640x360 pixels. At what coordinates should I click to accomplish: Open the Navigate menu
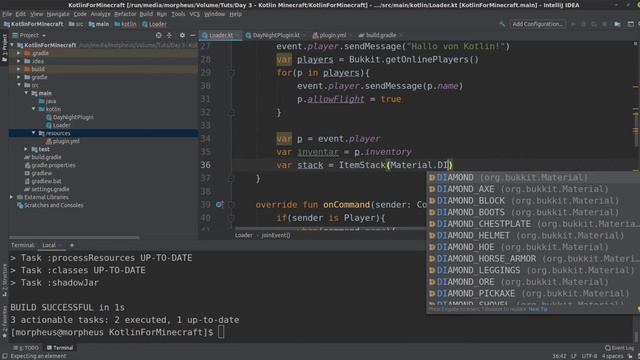[58, 14]
